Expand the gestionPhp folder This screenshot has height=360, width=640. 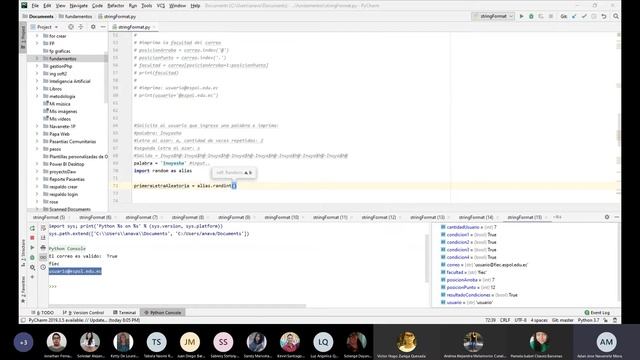(x=37, y=66)
